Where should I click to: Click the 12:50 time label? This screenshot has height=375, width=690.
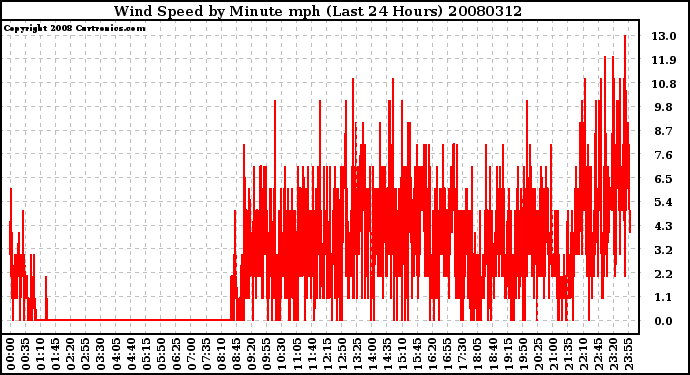click(x=341, y=354)
